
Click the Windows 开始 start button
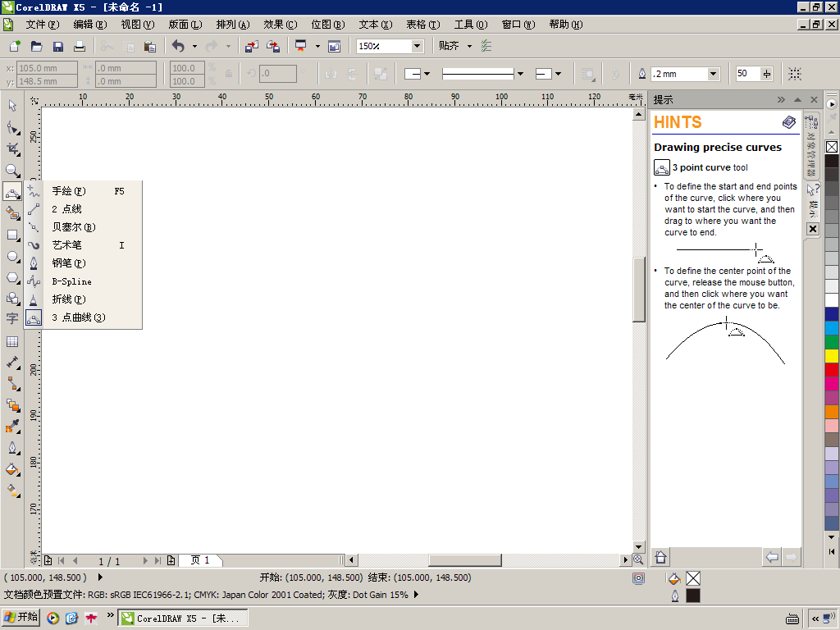21,618
